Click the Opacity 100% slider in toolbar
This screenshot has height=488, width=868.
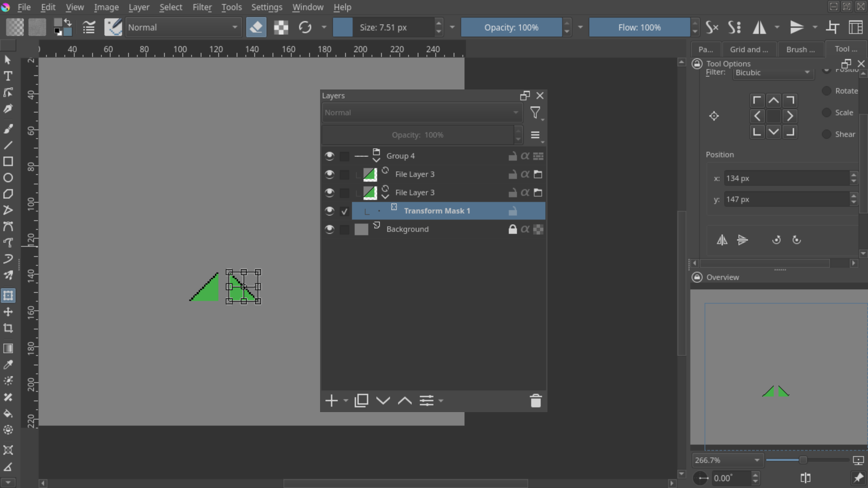click(x=511, y=28)
